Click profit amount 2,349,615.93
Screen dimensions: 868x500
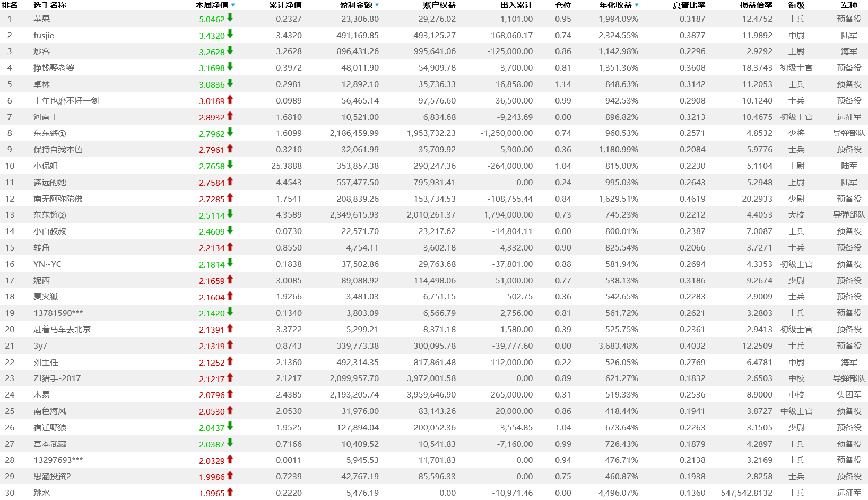click(354, 215)
